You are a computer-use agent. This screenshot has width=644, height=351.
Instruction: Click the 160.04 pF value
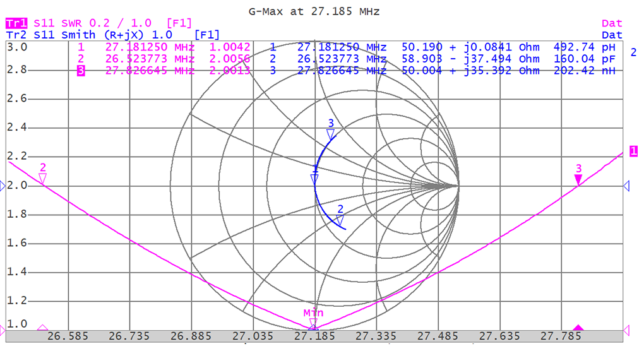(585, 59)
